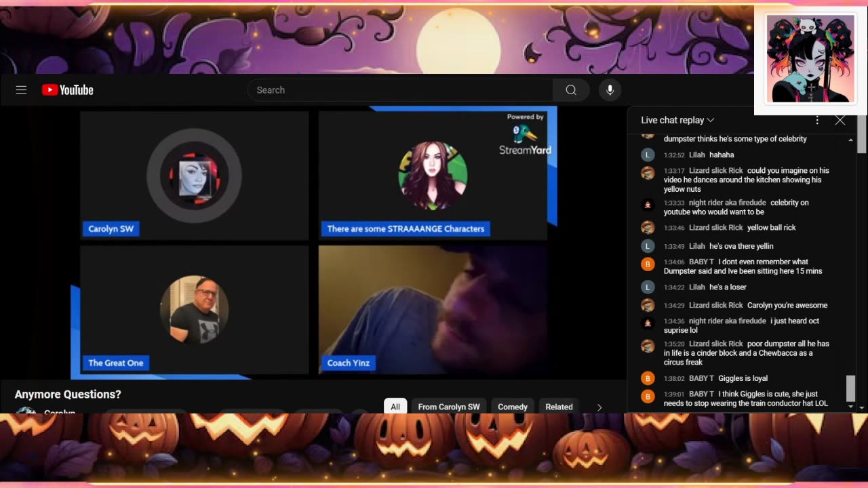Screen dimensions: 868x488
Task: Close the live chat replay panel
Action: pos(840,120)
